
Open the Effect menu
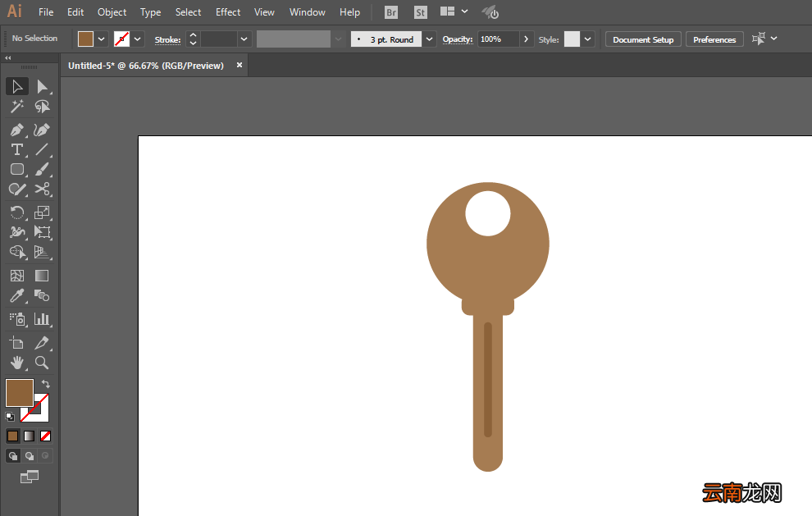(228, 12)
